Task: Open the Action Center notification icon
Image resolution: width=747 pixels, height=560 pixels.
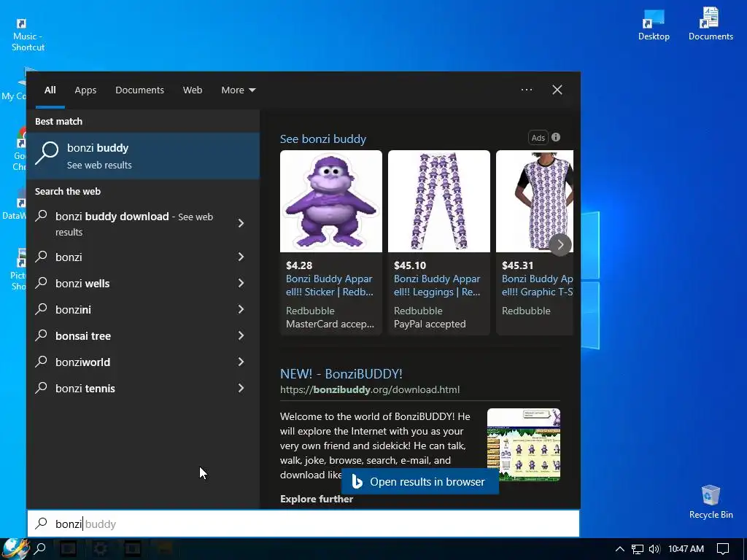Action: (x=723, y=549)
